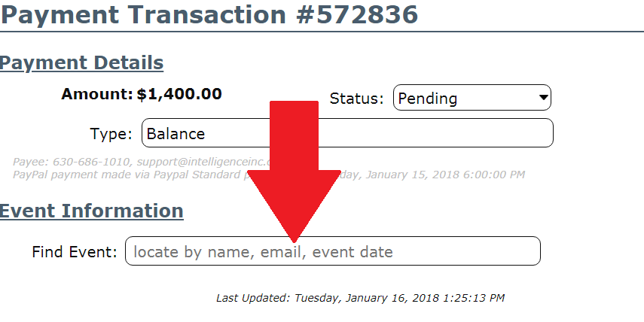
Task: Select the Payment Details section heading
Action: tap(81, 63)
